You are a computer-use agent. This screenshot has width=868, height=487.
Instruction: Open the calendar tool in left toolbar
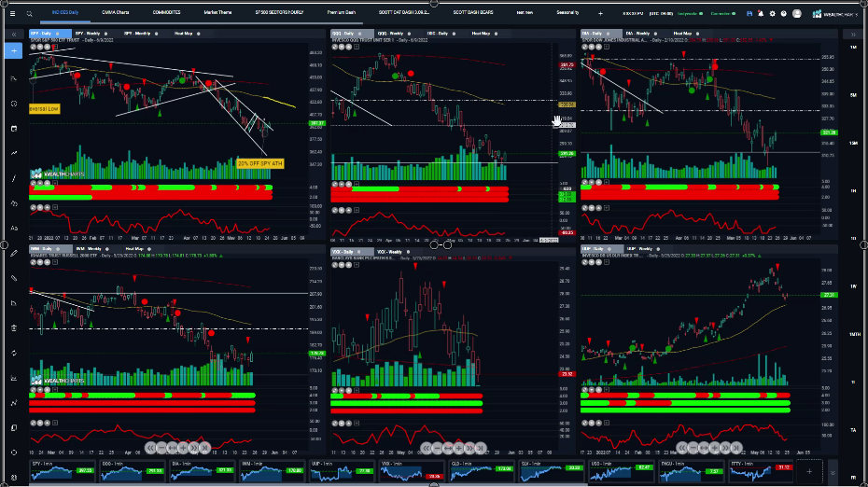(x=14, y=129)
